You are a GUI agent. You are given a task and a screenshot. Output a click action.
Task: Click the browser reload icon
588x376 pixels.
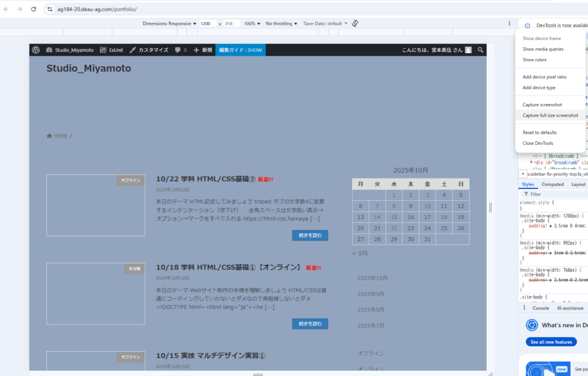point(33,9)
